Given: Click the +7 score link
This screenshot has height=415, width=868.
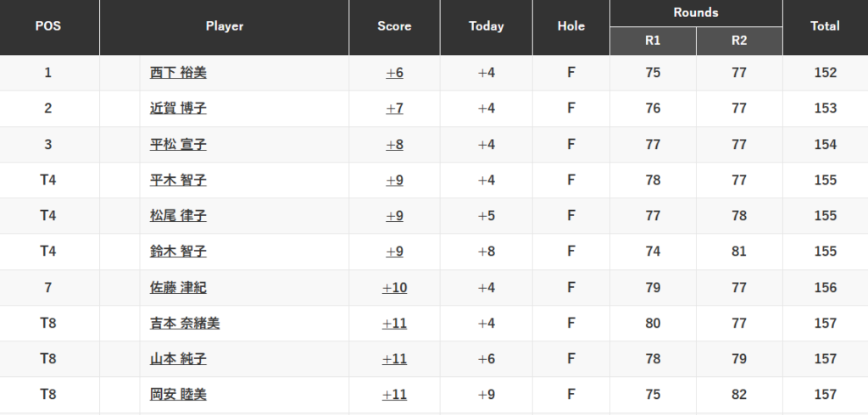Looking at the screenshot, I should coord(394,108).
